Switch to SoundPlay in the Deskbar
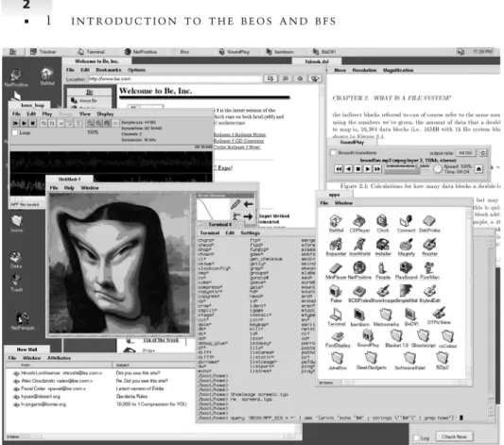Viewport: 504px width, 445px height. [x=234, y=52]
